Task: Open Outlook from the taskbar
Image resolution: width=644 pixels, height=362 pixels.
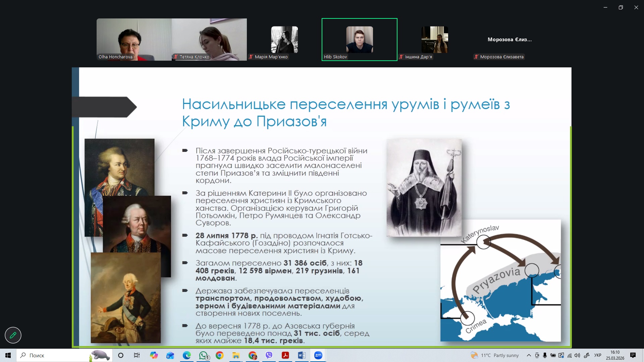Action: pyautogui.click(x=170, y=355)
